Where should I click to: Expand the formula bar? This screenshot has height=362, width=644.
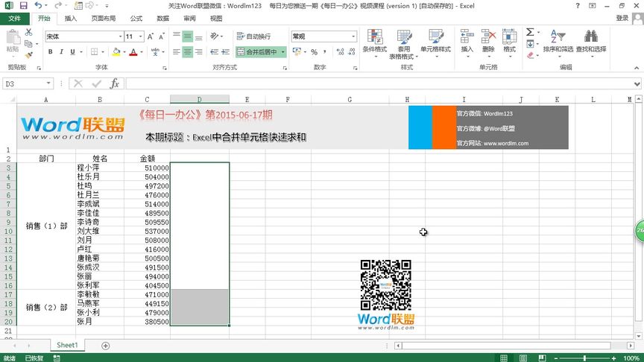[x=637, y=83]
